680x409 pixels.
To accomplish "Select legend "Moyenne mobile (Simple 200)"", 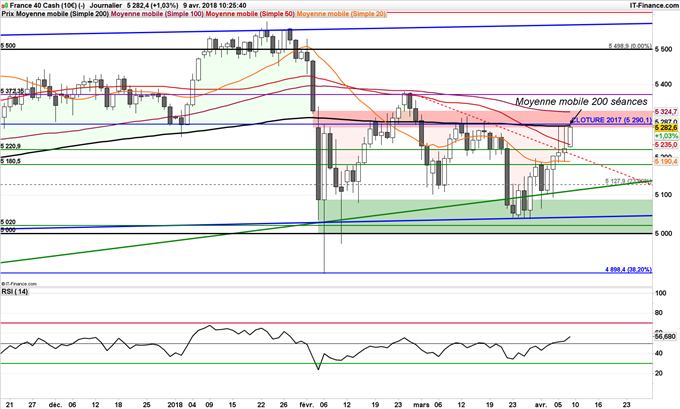I will click(62, 14).
